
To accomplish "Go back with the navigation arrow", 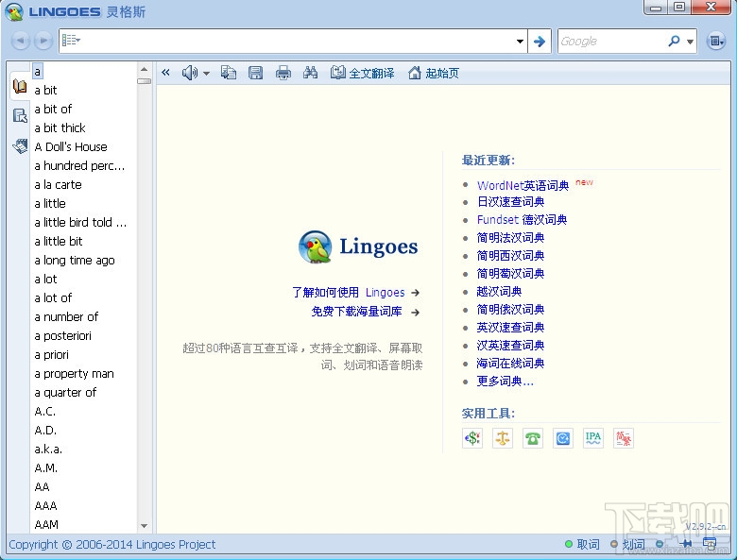I will (x=21, y=41).
